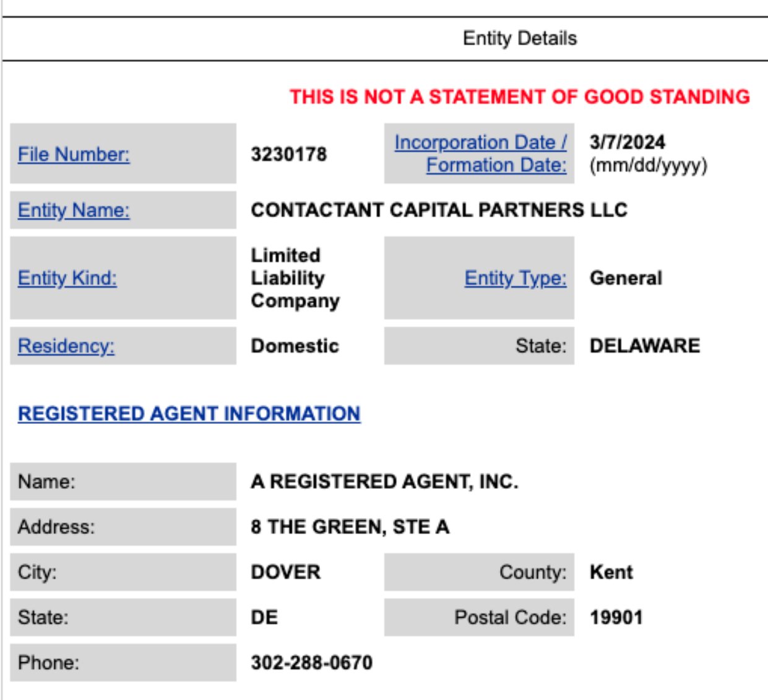Follow the Residency link
The width and height of the screenshot is (768, 700).
click(66, 346)
